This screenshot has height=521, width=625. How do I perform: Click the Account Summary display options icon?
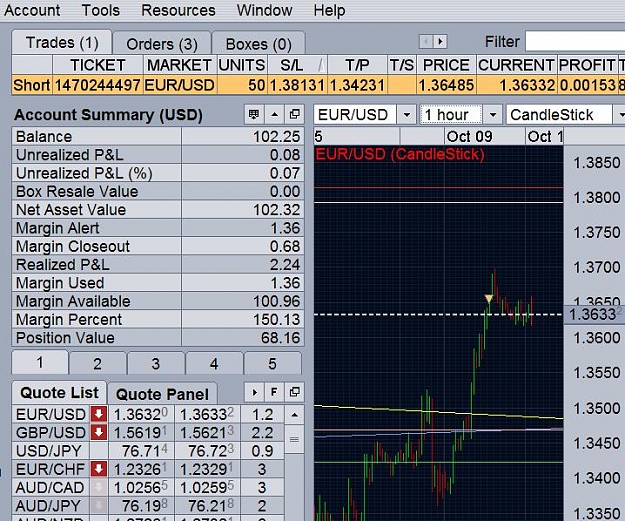[254, 114]
